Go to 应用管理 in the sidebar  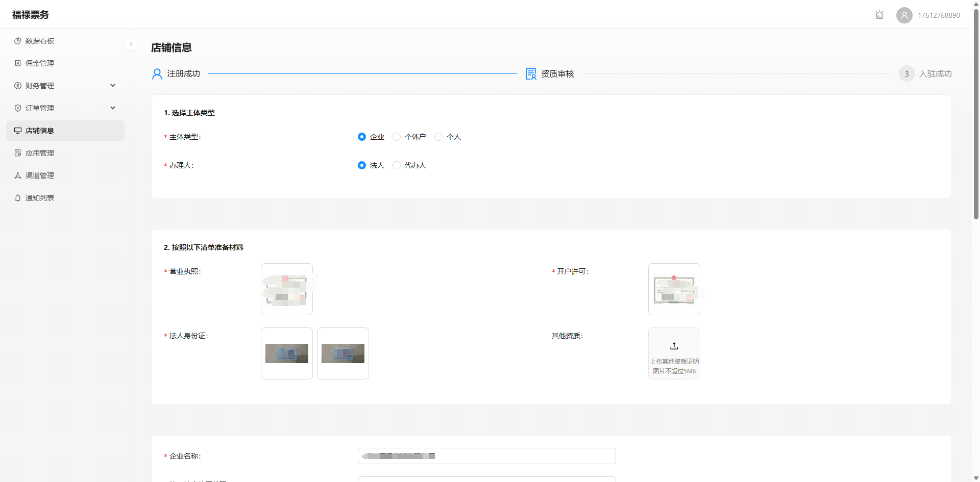point(40,153)
